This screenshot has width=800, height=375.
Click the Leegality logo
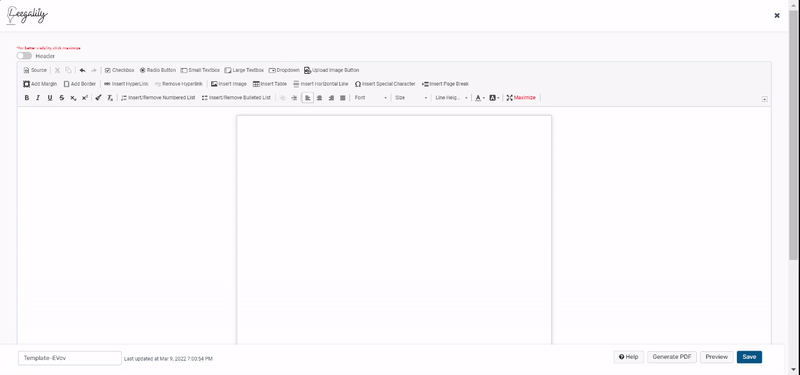[27, 15]
